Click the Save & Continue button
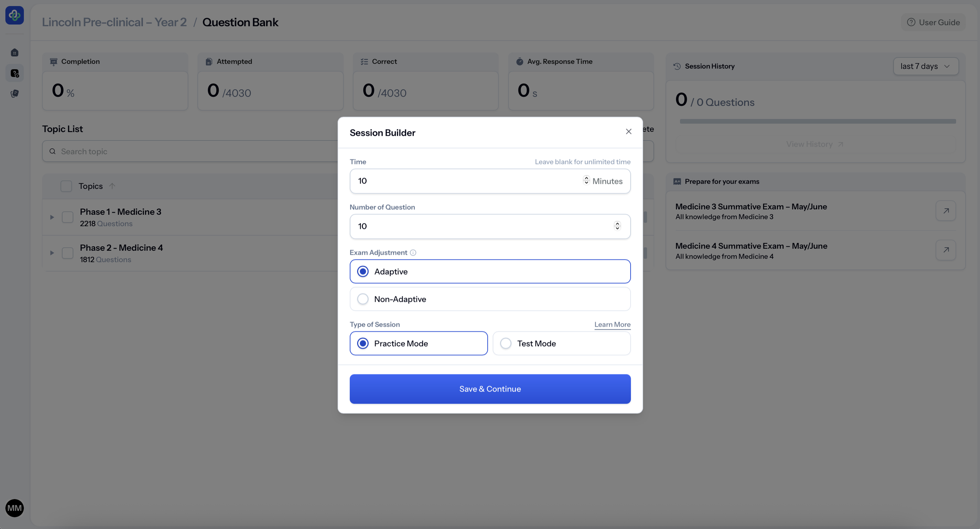Screen dimensions: 980x529 490,389
